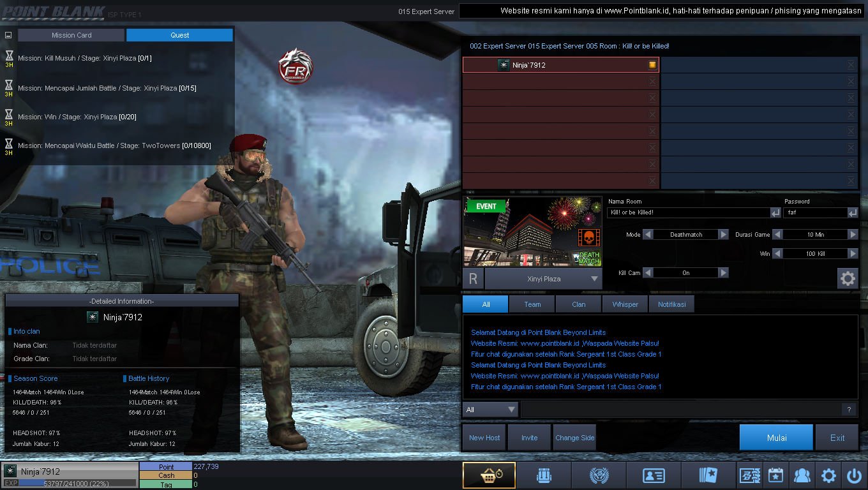Open room advanced settings gear
Image resolution: width=868 pixels, height=490 pixels.
pyautogui.click(x=848, y=278)
